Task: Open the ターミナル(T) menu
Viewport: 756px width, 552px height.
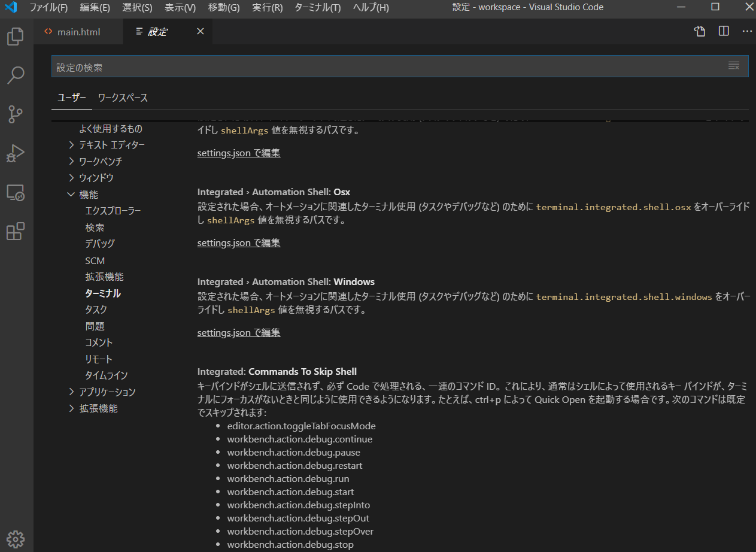Action: (318, 7)
